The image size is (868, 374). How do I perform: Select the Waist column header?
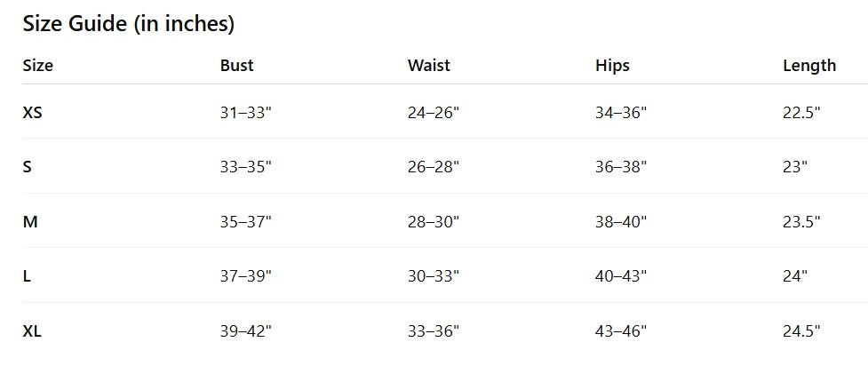pos(428,65)
